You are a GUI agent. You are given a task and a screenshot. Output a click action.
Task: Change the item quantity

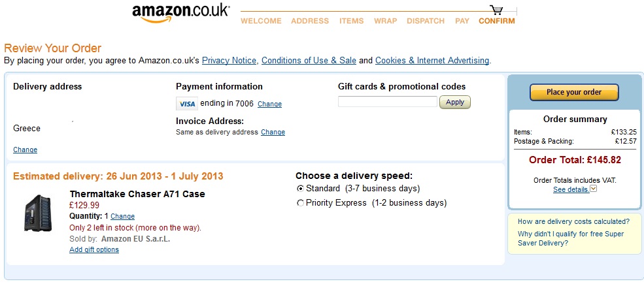[122, 216]
